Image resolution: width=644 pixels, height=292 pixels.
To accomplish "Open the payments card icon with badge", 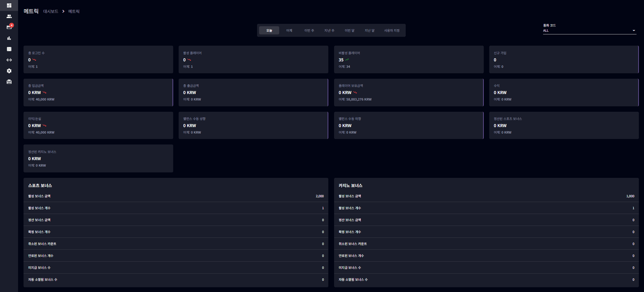I will pos(9,27).
